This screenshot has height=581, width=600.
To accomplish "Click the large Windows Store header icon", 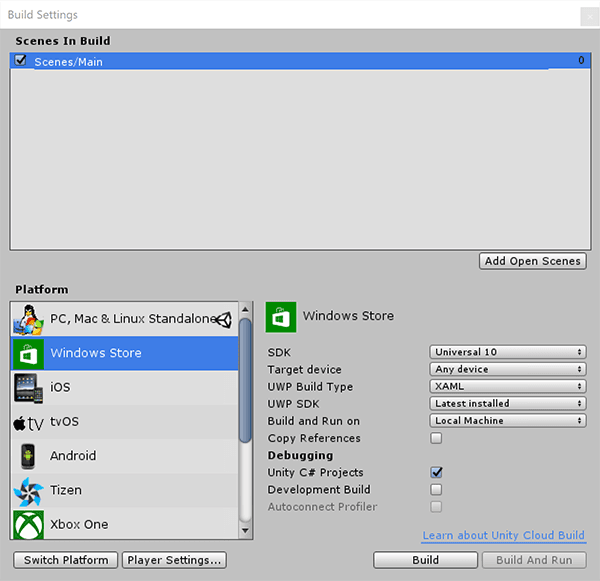I will [x=281, y=317].
